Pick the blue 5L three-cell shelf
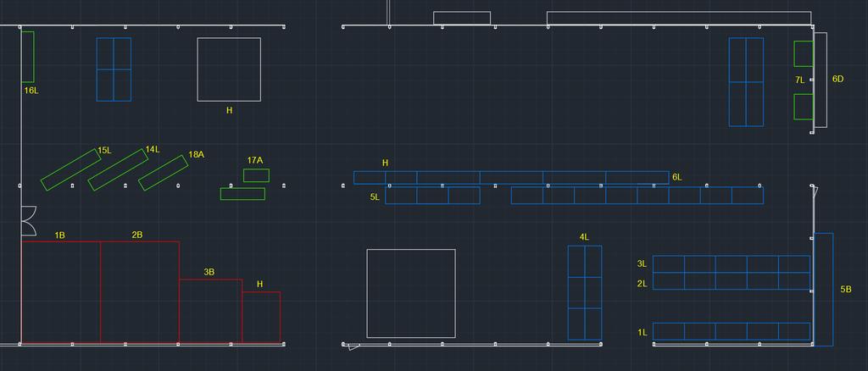Screen dimensions: 868x371 pyautogui.click(x=433, y=196)
